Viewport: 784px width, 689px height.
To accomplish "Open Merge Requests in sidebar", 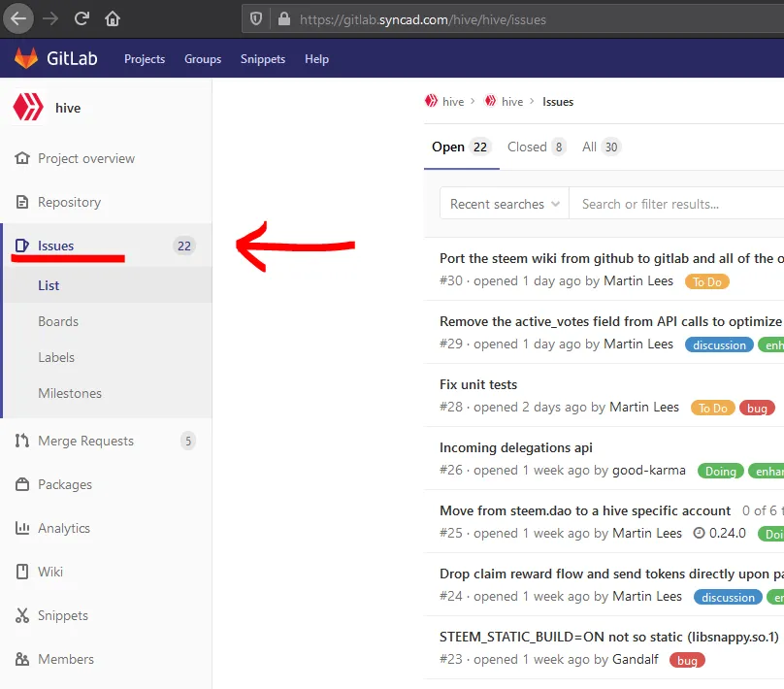I will [x=85, y=441].
